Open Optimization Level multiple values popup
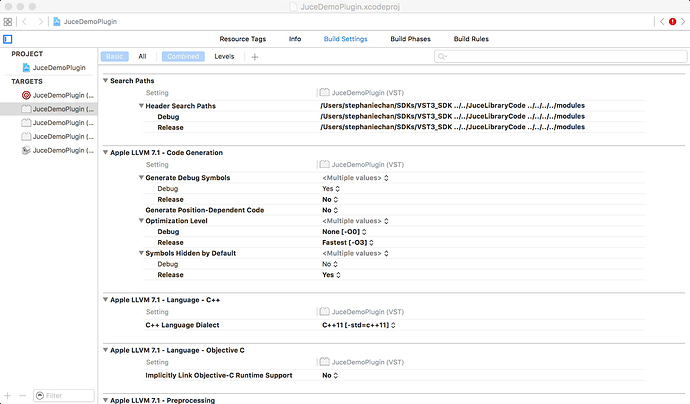Viewport: 690px width, 404px height. click(355, 221)
